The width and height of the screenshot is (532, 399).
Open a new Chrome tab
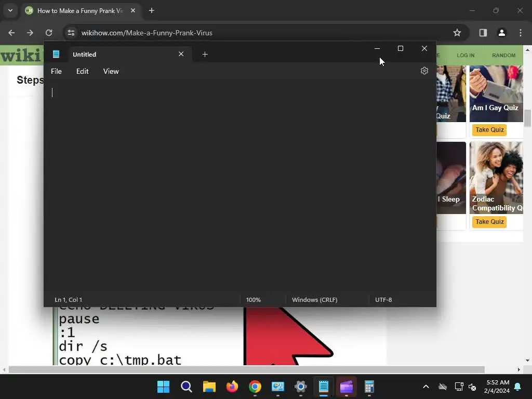(x=152, y=10)
